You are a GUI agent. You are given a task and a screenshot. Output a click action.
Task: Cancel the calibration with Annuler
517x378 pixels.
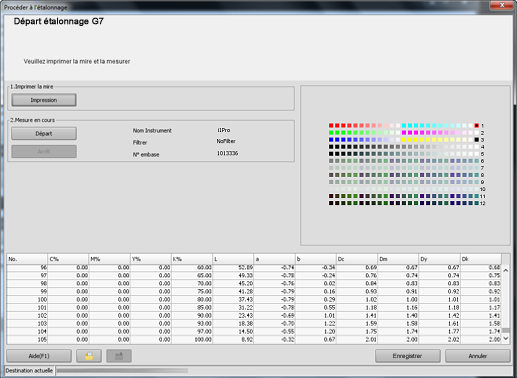(x=478, y=356)
